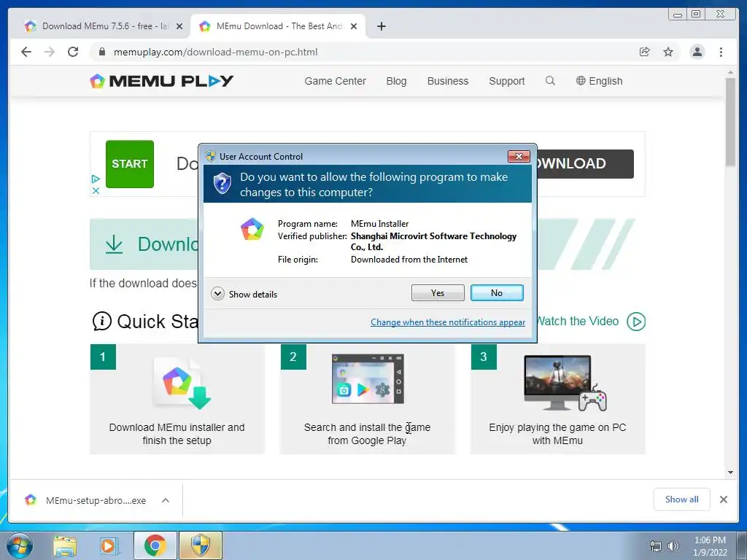Click 'Enjoy playing the game on PC' text
The image size is (747, 560).
coord(557,434)
